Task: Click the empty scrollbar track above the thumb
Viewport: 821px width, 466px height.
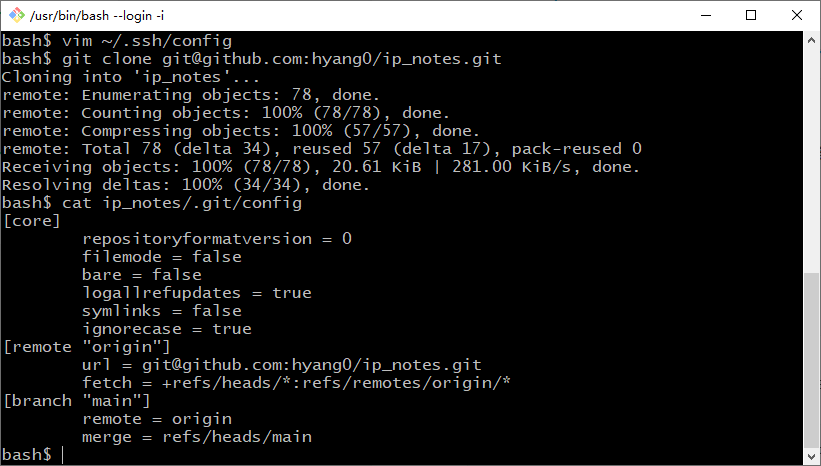Action: pos(812,161)
